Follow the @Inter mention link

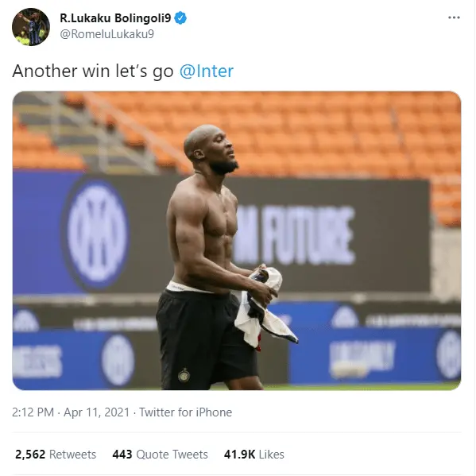pyautogui.click(x=207, y=71)
